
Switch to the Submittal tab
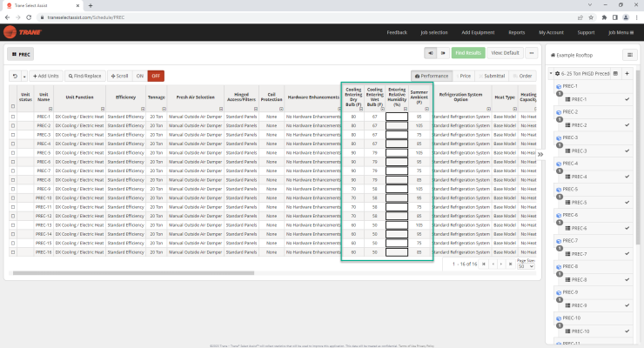pyautogui.click(x=492, y=76)
